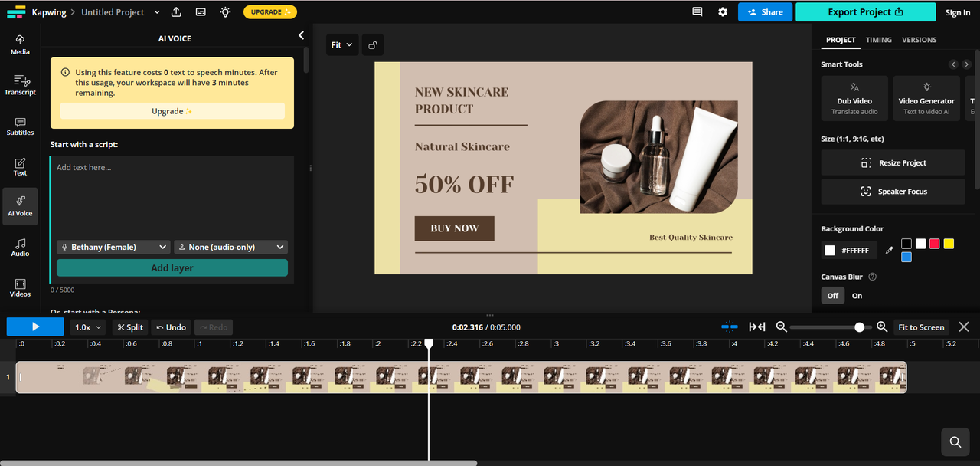Zoom in the timeline with plus magnifier
980x466 pixels.
click(x=882, y=327)
